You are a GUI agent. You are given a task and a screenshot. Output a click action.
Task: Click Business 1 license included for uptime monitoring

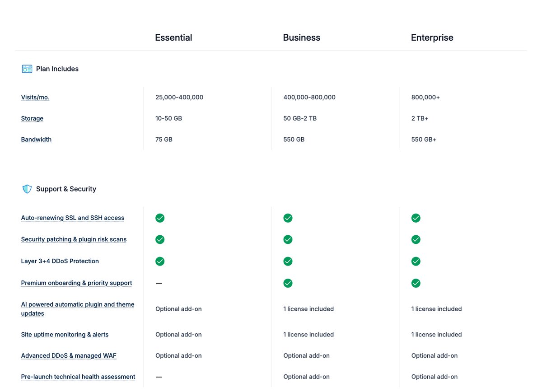click(x=308, y=335)
